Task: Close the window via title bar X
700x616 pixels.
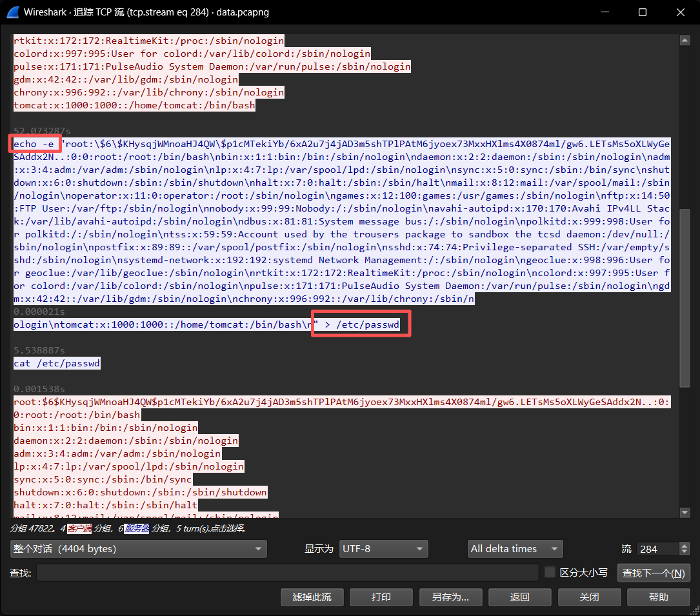Action: click(681, 12)
